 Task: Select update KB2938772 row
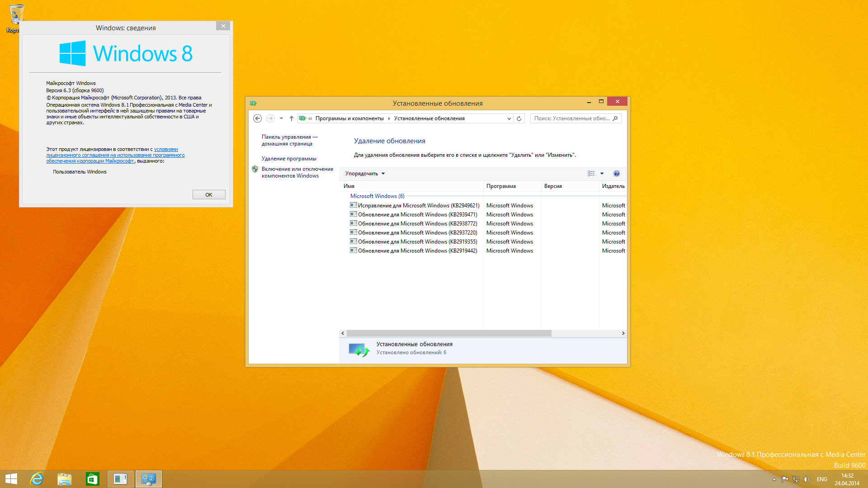pos(487,224)
